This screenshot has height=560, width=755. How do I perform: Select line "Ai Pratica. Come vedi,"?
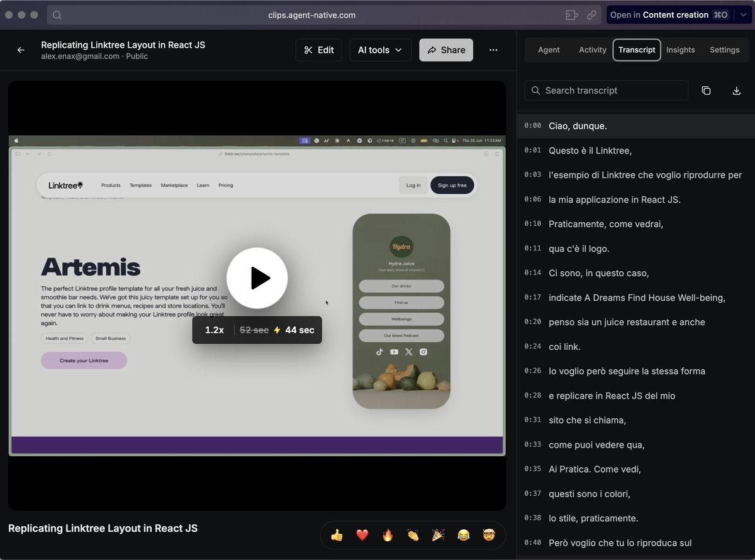coord(635,469)
